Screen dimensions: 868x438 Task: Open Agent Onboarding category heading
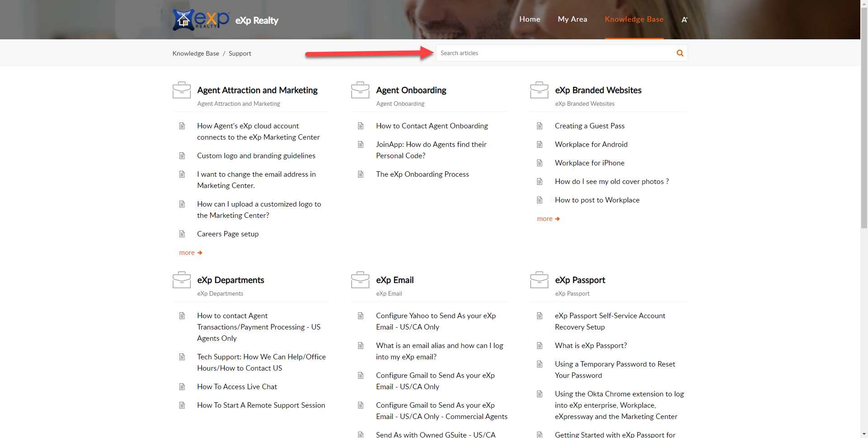click(x=411, y=90)
